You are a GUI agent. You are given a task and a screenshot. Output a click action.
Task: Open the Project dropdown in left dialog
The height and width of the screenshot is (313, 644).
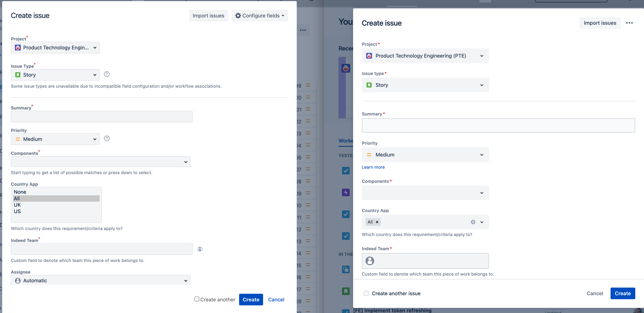[x=55, y=47]
